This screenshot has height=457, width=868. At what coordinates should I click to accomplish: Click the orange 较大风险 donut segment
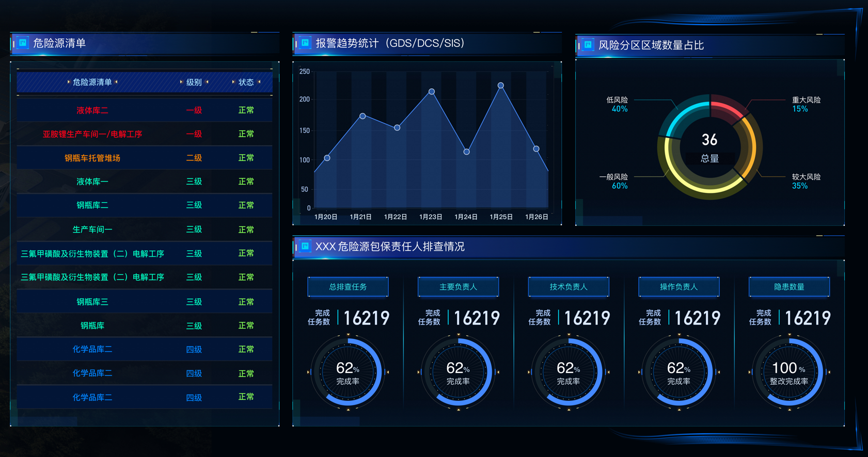coord(751,147)
